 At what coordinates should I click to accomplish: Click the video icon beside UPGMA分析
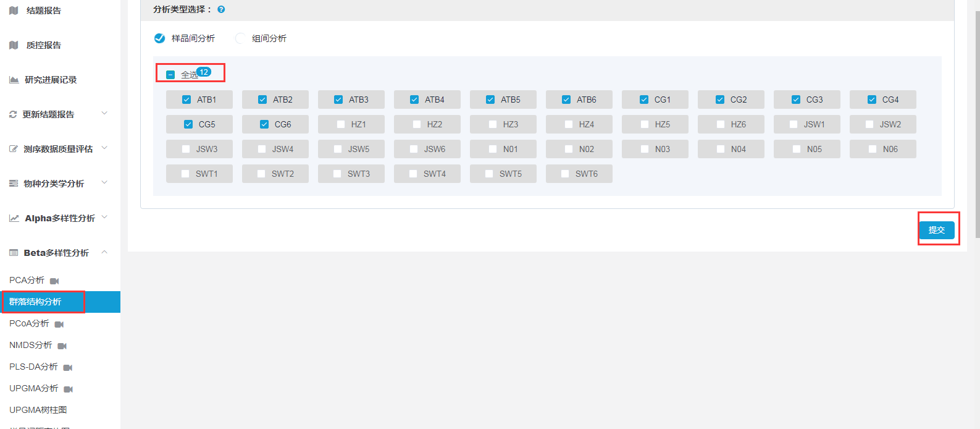coord(69,389)
